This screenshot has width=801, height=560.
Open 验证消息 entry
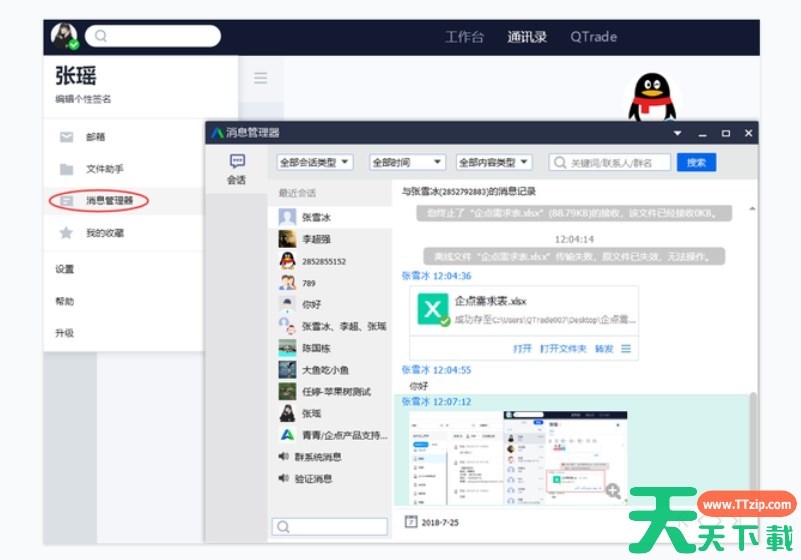[330, 479]
